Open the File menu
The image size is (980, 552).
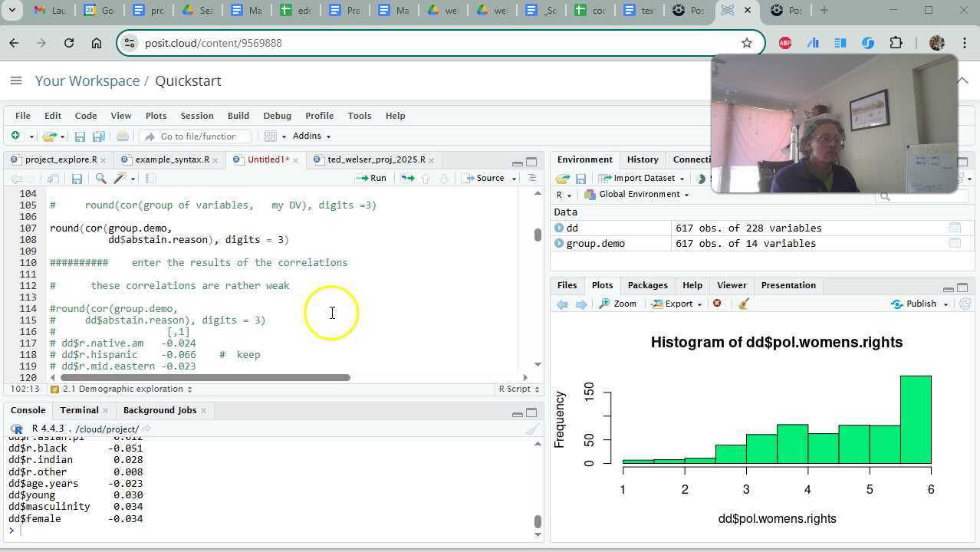pyautogui.click(x=23, y=116)
